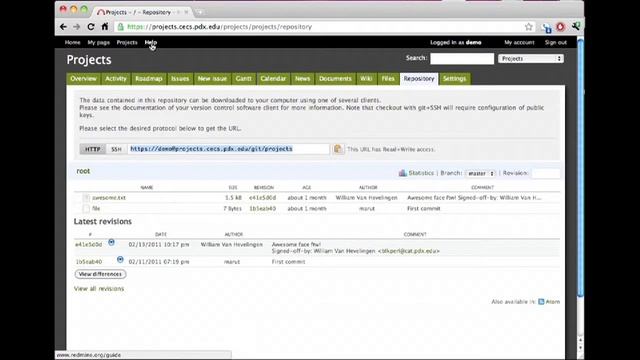Screen dimensions: 640x360
Task: Click into the Revision input field
Action: (546, 173)
